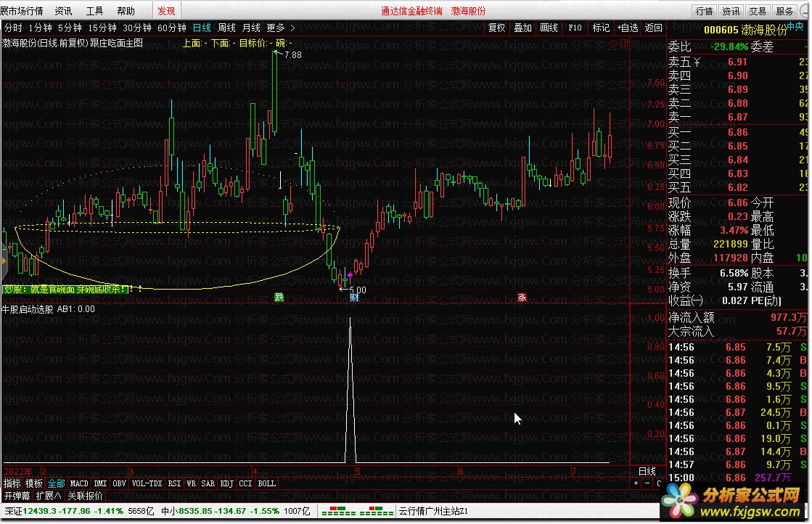Toggle the 开弹幕 bullet comments button
812x524 pixels.
pyautogui.click(x=17, y=496)
